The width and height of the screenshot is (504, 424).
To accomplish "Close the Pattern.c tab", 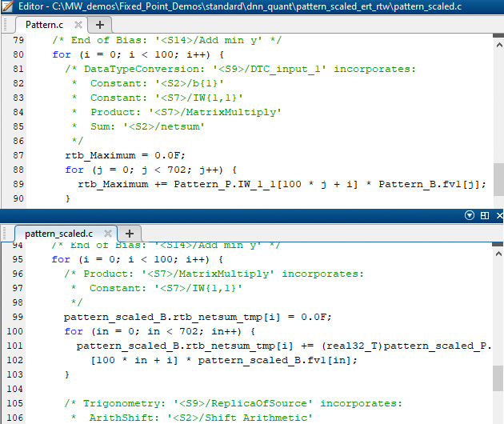I will click(x=78, y=25).
